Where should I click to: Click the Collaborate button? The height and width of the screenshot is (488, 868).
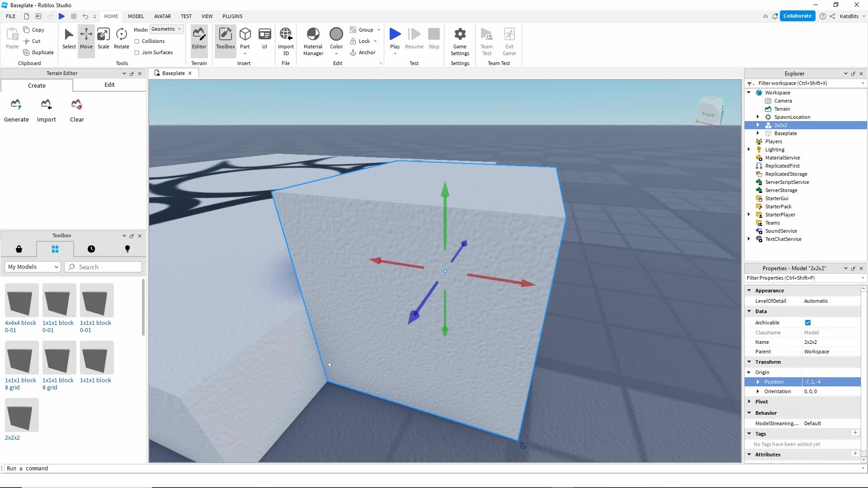click(798, 15)
